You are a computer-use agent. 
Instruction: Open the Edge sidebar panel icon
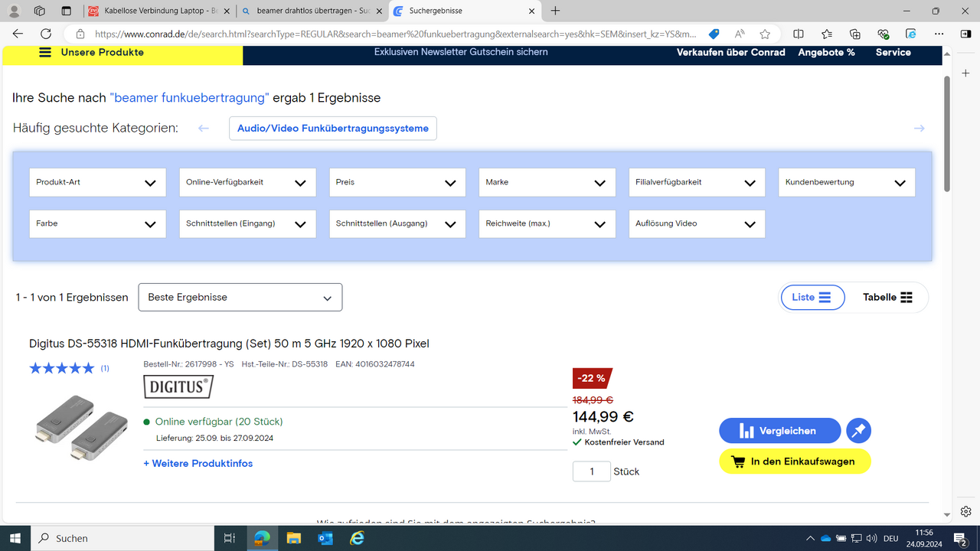(x=965, y=34)
